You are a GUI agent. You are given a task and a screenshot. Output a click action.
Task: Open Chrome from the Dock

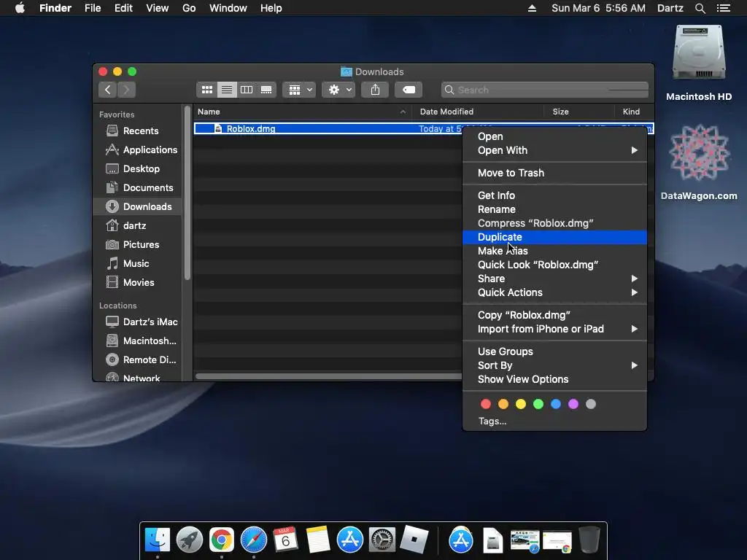(x=221, y=540)
